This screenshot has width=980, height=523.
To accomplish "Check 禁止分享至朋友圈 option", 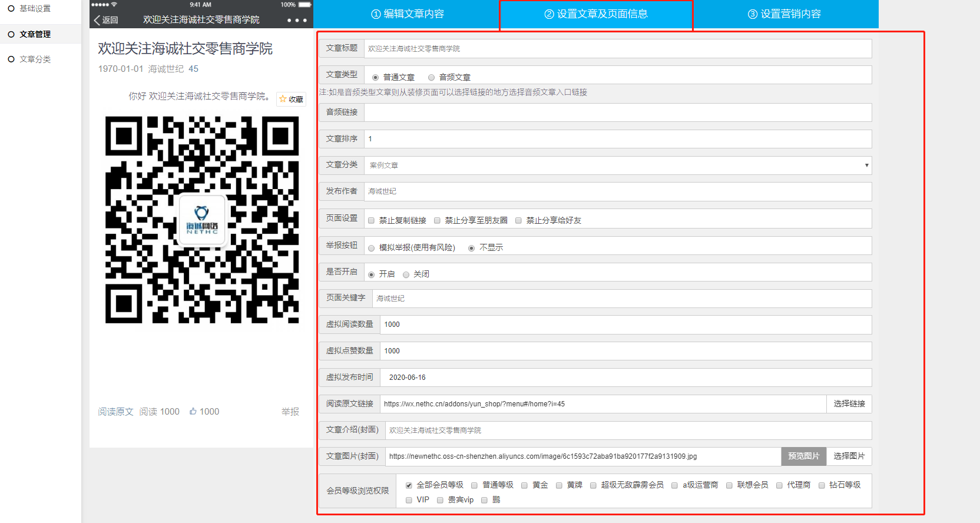I will (437, 220).
